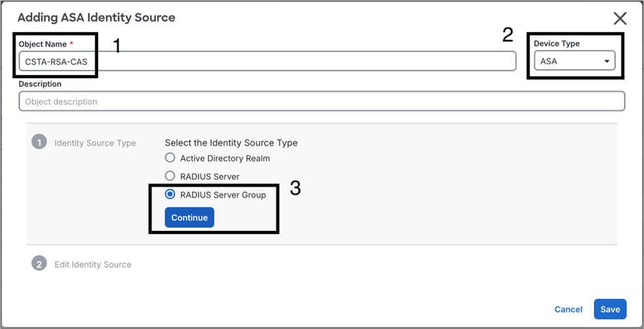Save the identity source object

pyautogui.click(x=610, y=309)
